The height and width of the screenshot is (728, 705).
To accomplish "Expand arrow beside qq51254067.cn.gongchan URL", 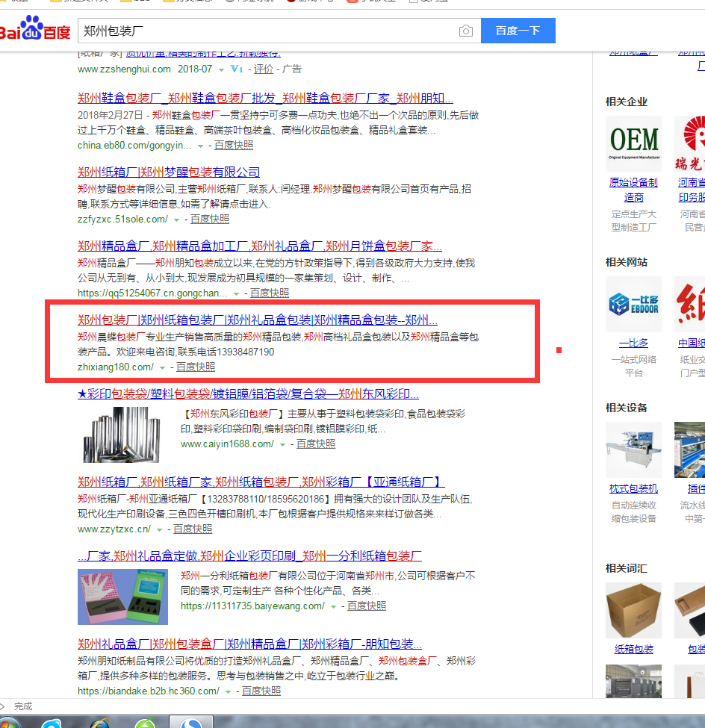I will click(237, 294).
